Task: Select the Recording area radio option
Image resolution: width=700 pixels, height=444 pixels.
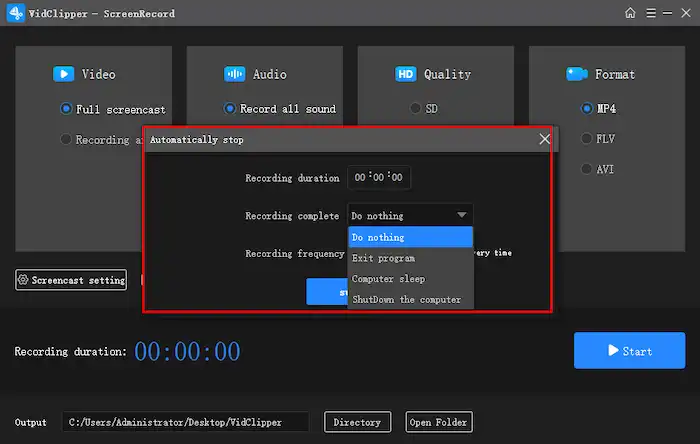Action: click(66, 139)
